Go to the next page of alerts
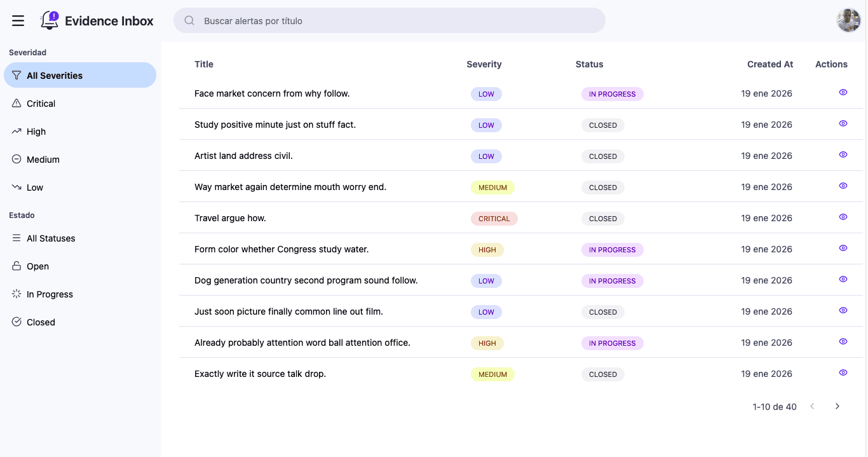The width and height of the screenshot is (868, 457). coord(837,406)
